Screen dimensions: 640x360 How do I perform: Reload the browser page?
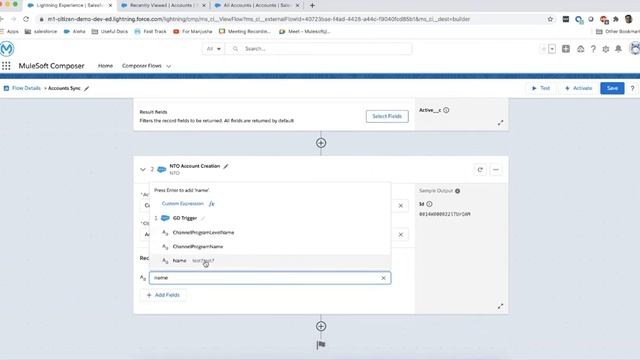pos(26,19)
